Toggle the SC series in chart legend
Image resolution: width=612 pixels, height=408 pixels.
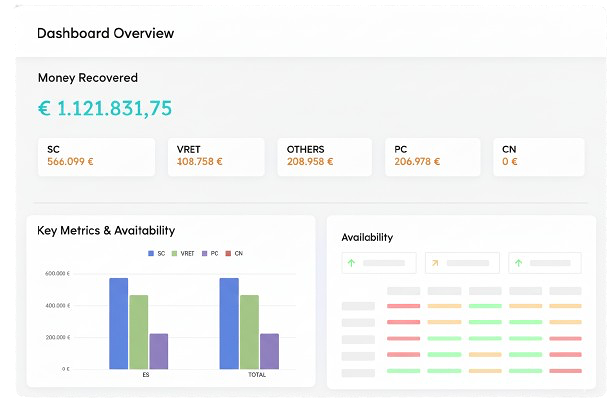157,253
